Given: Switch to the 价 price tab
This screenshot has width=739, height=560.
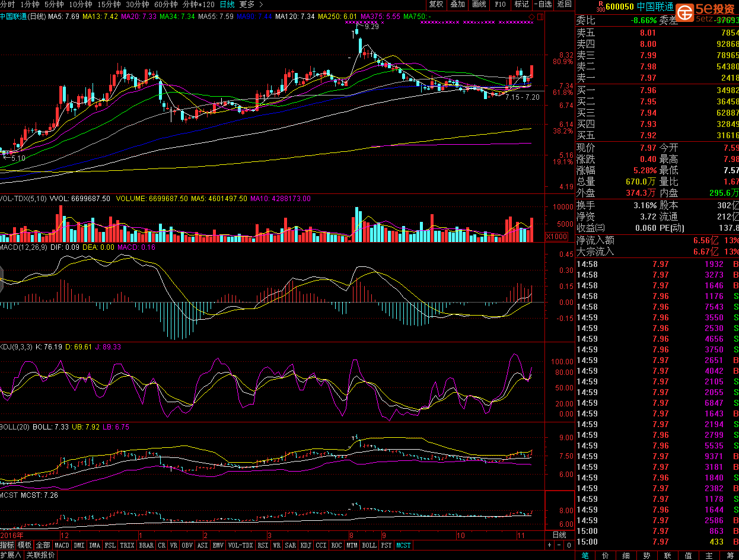Looking at the screenshot, I should [606, 555].
